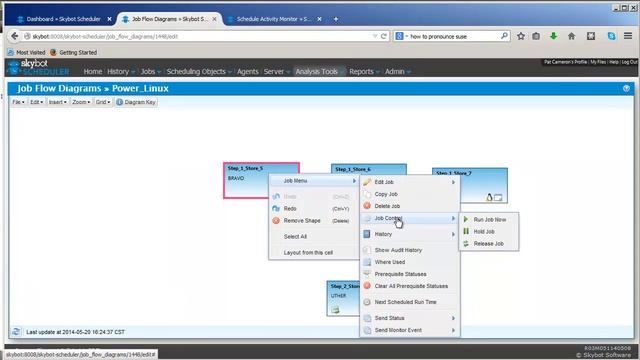Open the Zoom dropdown in diagram toolbar

tap(81, 102)
